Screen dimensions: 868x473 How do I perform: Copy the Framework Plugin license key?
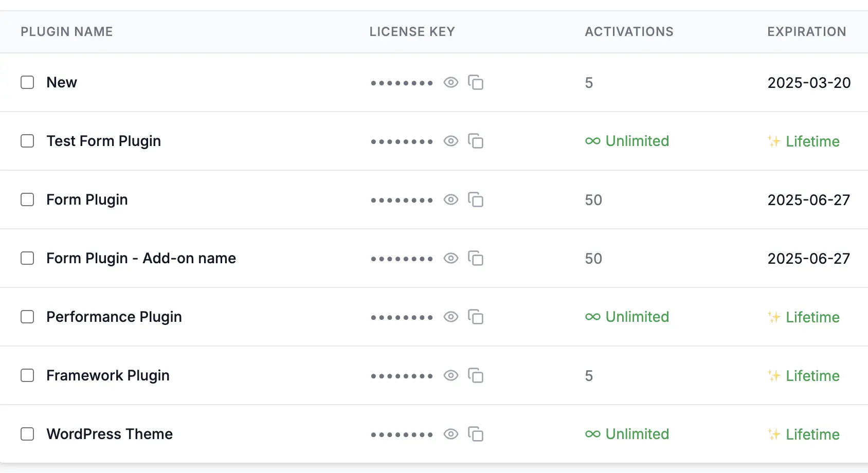[476, 375]
